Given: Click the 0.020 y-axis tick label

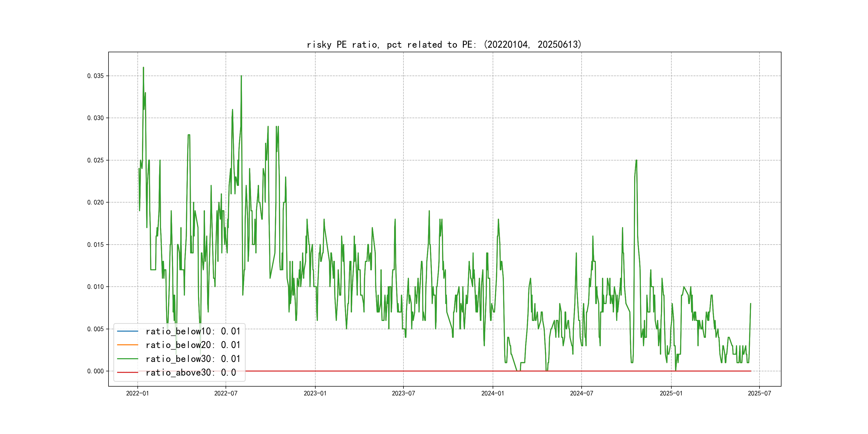Looking at the screenshot, I should pyautogui.click(x=95, y=202).
